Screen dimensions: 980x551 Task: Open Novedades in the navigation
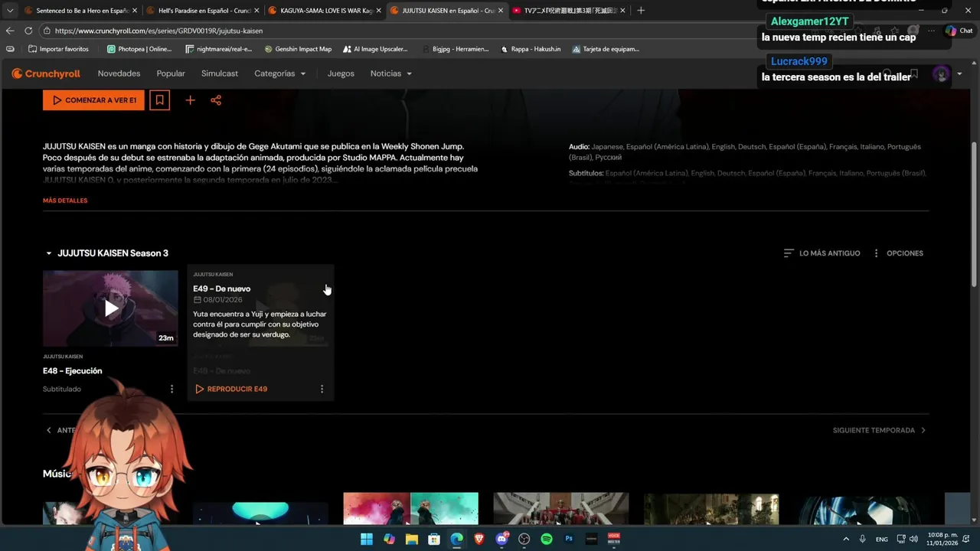(x=119, y=73)
